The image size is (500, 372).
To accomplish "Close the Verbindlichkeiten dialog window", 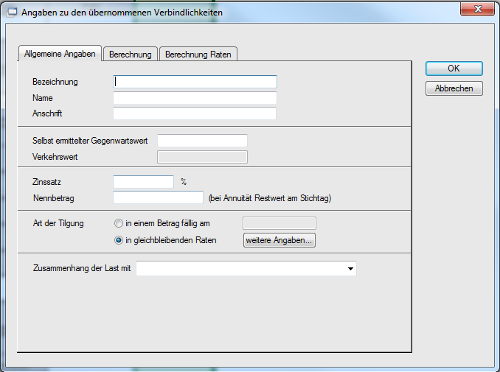I will click(477, 9).
